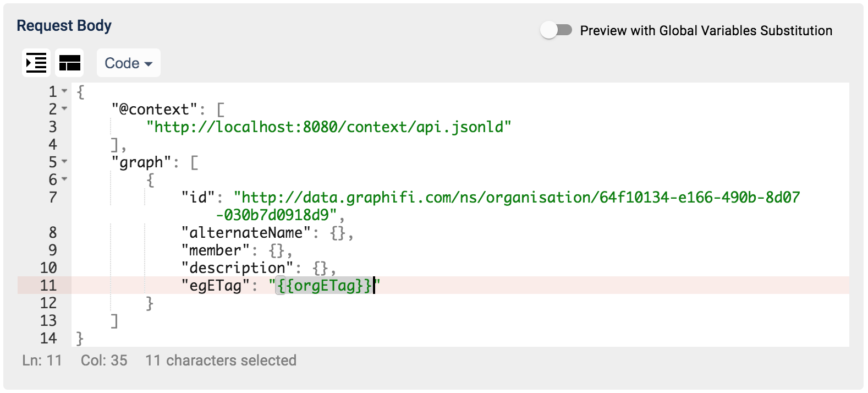This screenshot has width=868, height=393.
Task: Click the format/indent code icon
Action: pyautogui.click(x=36, y=63)
